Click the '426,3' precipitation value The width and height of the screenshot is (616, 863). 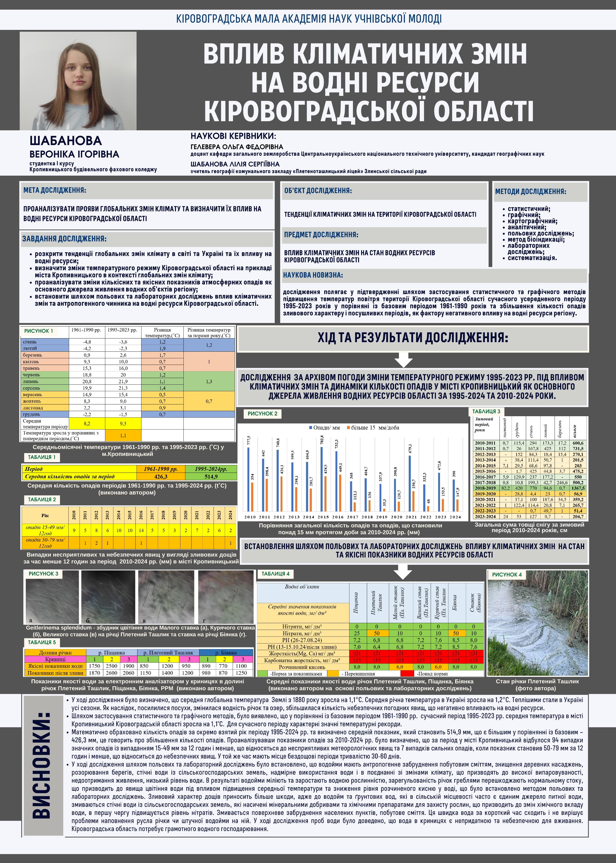[x=161, y=476]
